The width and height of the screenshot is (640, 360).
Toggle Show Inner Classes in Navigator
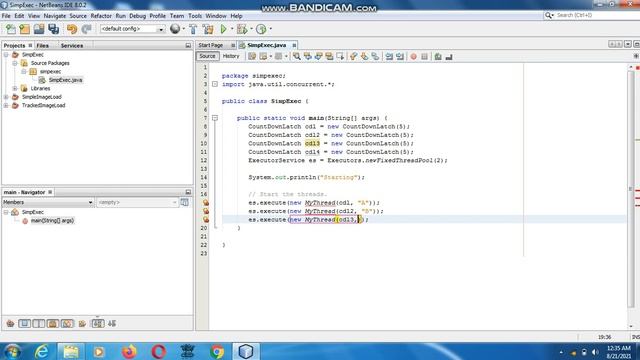(x=67, y=324)
